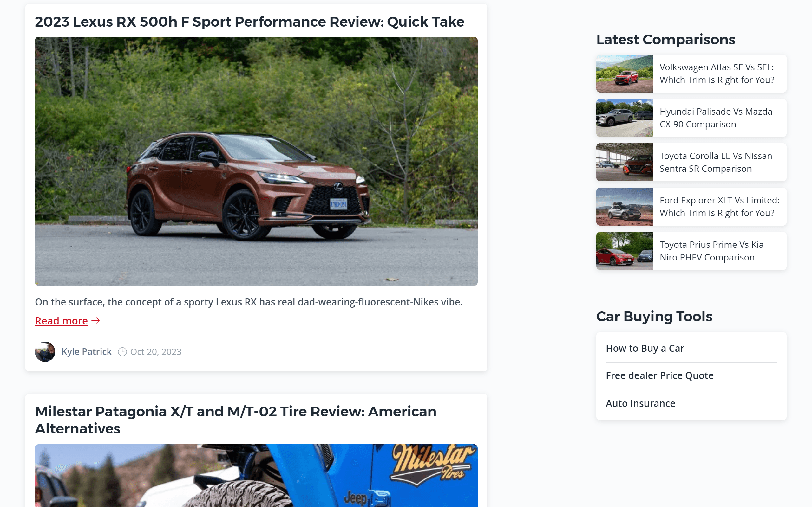
Task: Open the Toyota Corolla vs Sentra thumbnail
Action: click(x=625, y=162)
